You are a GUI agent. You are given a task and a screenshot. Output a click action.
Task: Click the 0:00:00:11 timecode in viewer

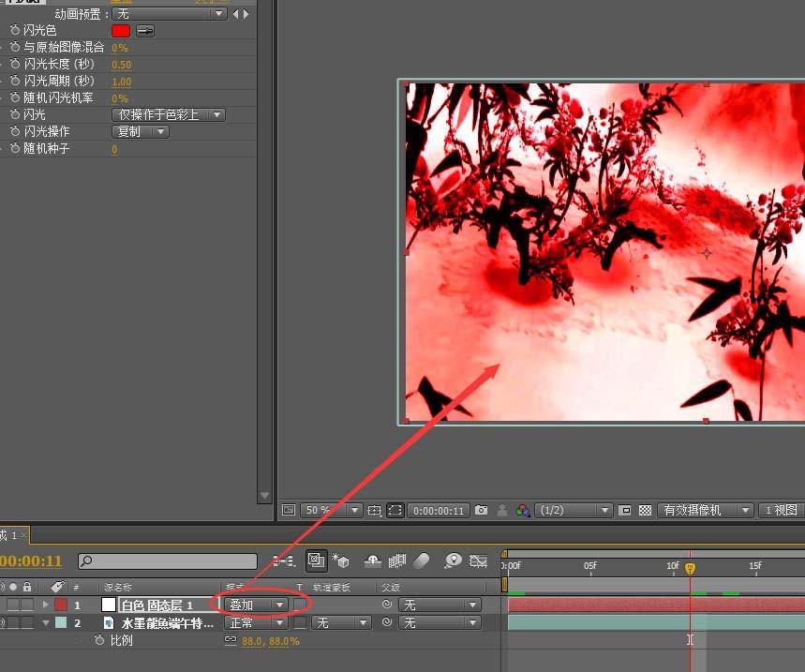tap(439, 511)
